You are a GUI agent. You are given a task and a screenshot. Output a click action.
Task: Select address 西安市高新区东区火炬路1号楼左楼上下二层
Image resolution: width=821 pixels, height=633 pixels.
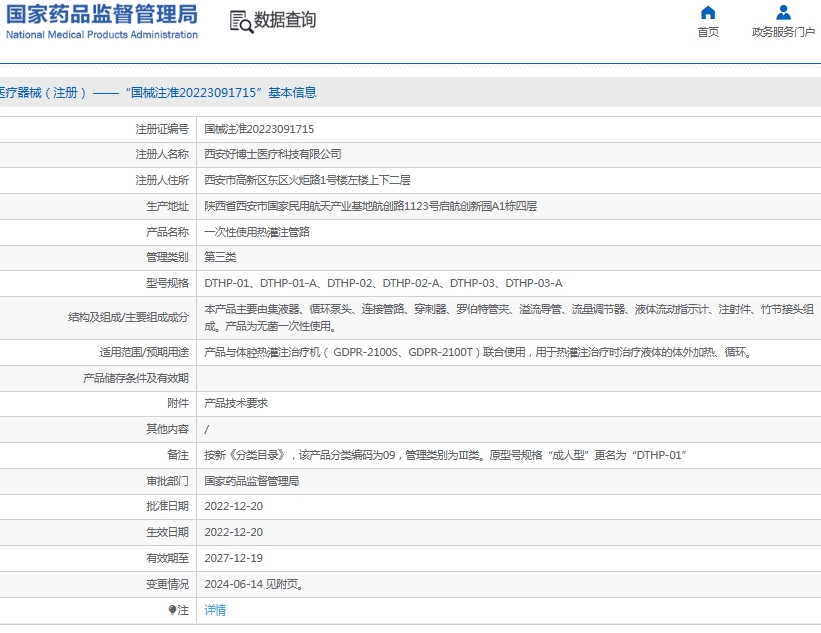click(x=307, y=180)
